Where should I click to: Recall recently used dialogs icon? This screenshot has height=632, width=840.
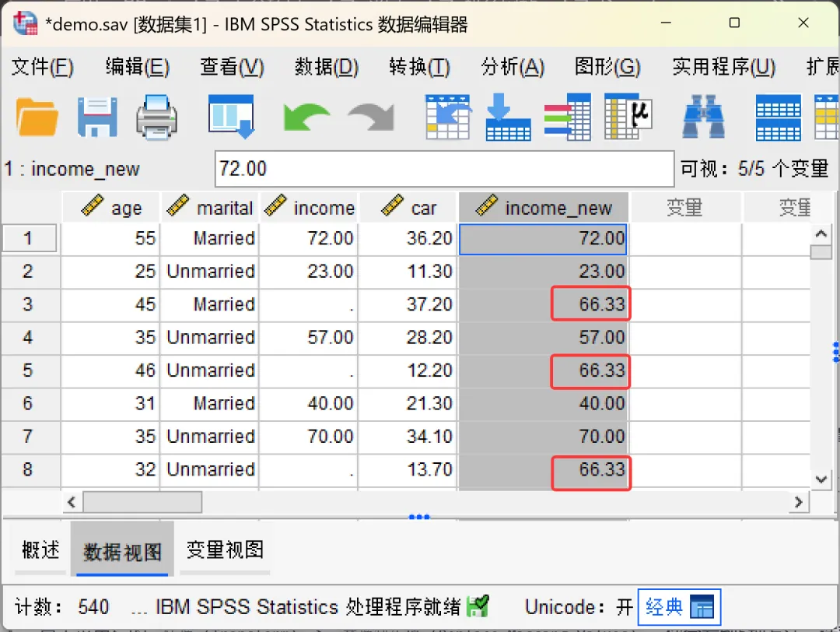pyautogui.click(x=231, y=117)
